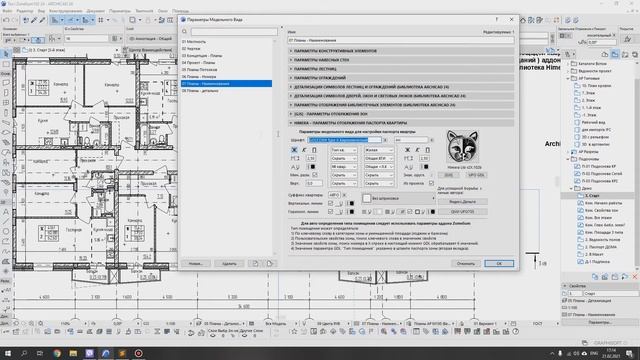Click the Новая... button
640x360 pixels.
(x=196, y=264)
